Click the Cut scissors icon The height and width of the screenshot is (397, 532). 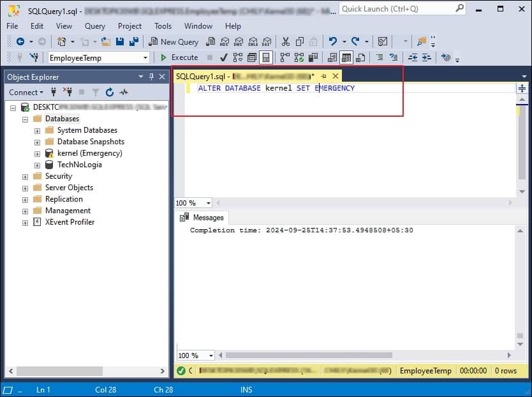[286, 41]
